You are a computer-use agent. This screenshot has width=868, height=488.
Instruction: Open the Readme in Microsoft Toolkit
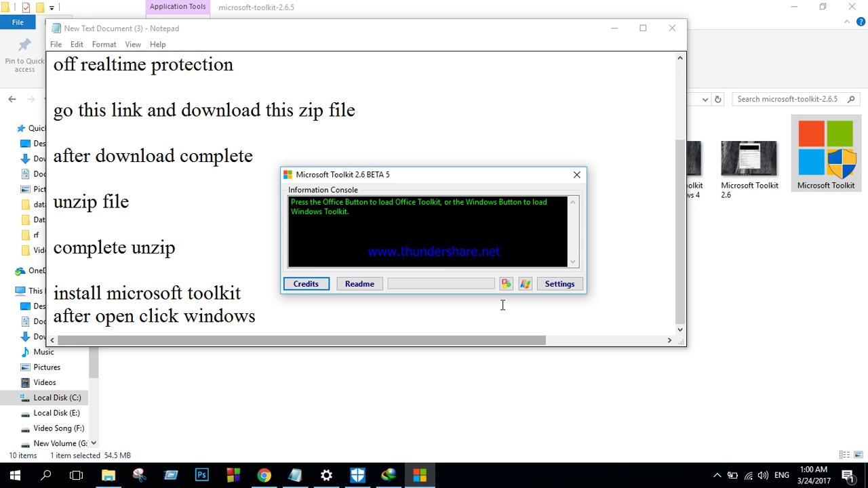coord(359,284)
